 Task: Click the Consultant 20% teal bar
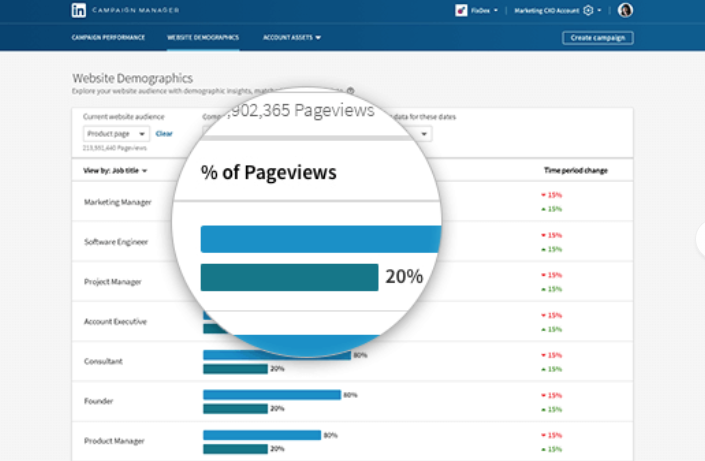click(x=235, y=368)
